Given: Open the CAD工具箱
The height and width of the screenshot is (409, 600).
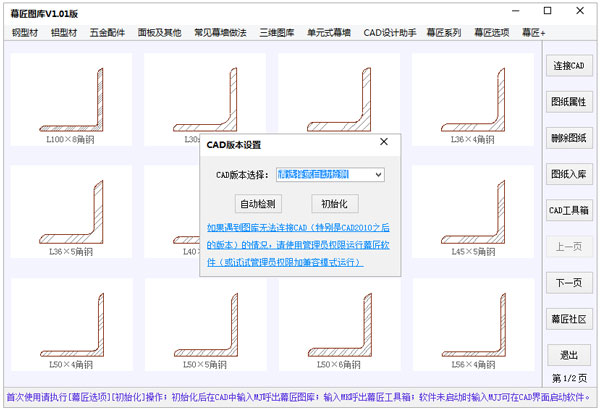Looking at the screenshot, I should (568, 210).
